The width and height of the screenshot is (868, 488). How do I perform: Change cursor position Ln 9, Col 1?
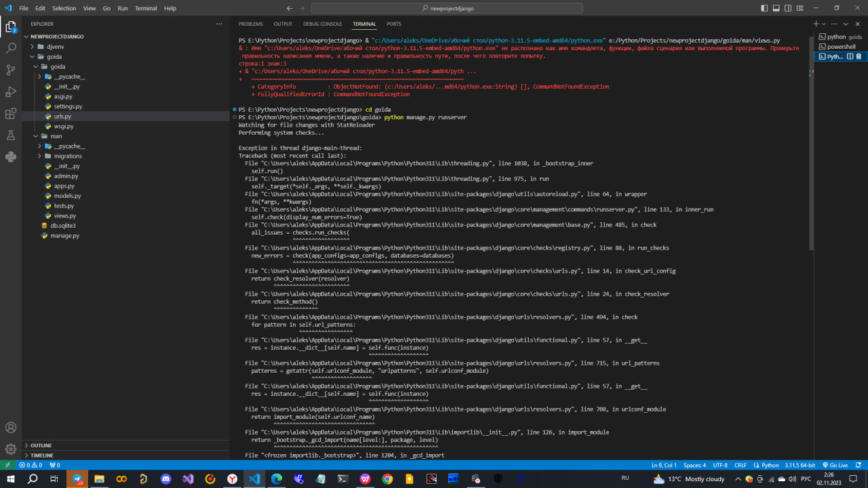664,465
